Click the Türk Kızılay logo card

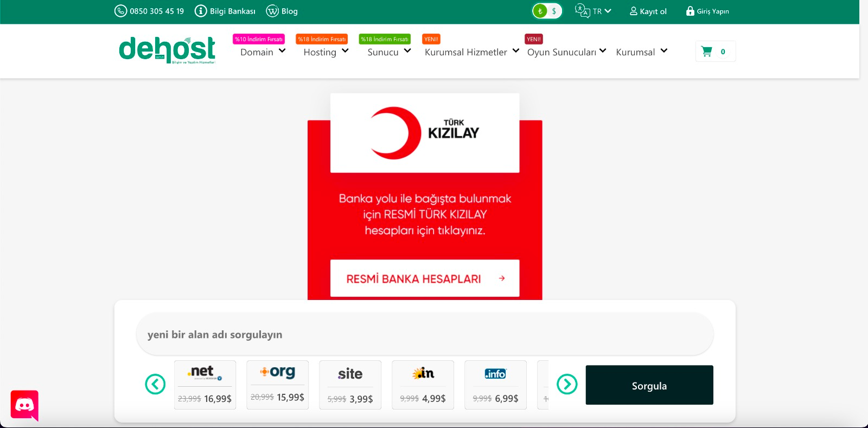coord(425,133)
